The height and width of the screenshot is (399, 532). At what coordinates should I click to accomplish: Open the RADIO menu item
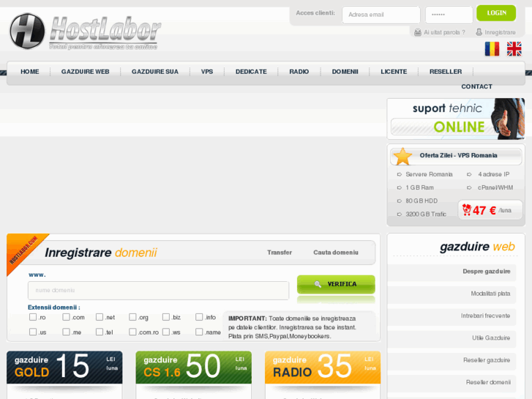pyautogui.click(x=299, y=72)
